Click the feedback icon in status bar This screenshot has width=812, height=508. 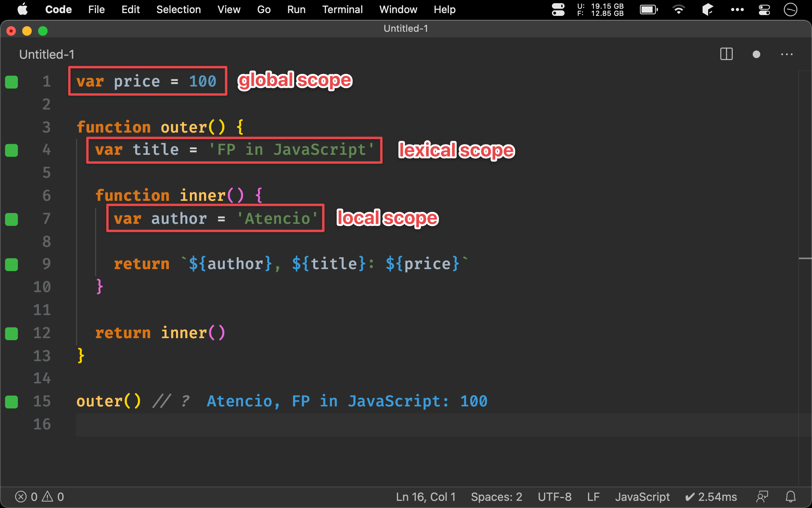pyautogui.click(x=762, y=496)
